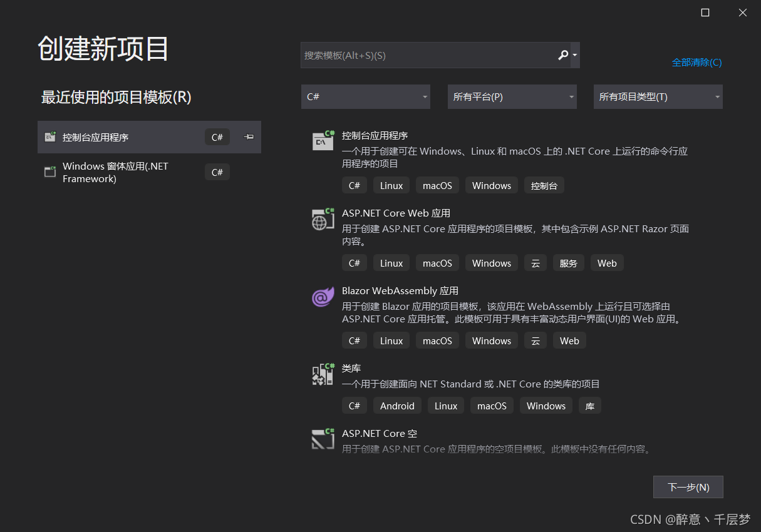Screen dimensions: 761x532
Task: Click the macOS tag under 类库
Action: coord(492,406)
